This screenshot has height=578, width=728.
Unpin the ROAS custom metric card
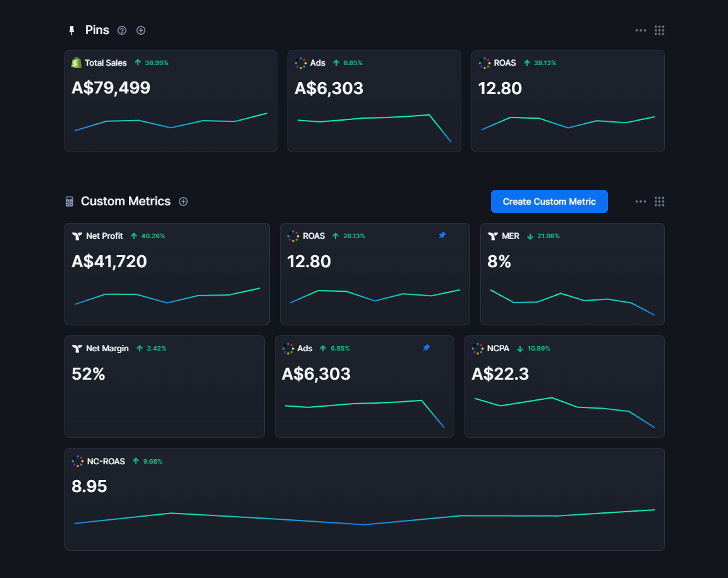(442, 236)
